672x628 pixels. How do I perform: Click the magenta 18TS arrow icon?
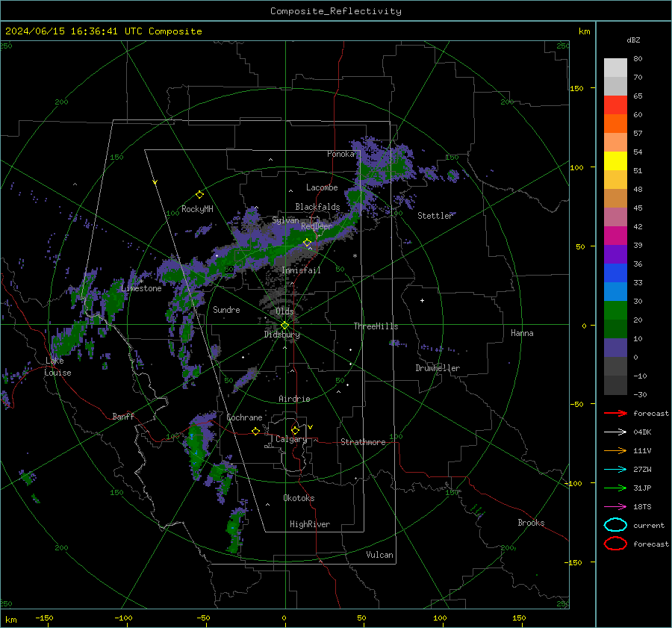[615, 507]
